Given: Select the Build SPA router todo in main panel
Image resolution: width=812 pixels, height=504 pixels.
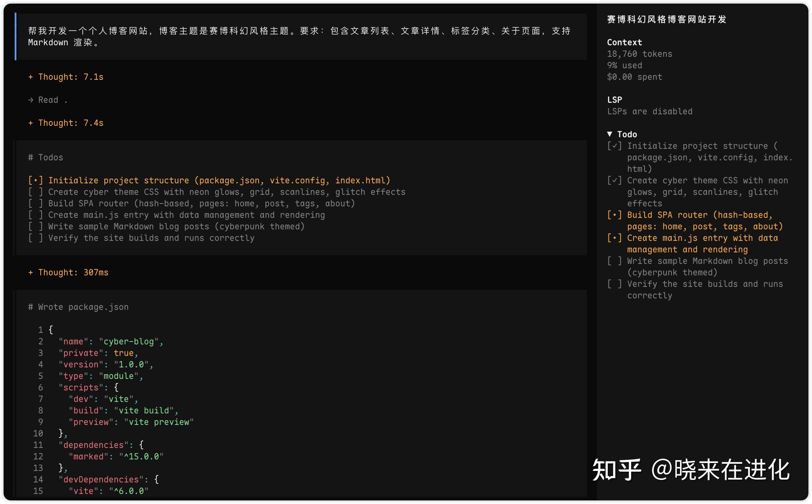Looking at the screenshot, I should 192,203.
